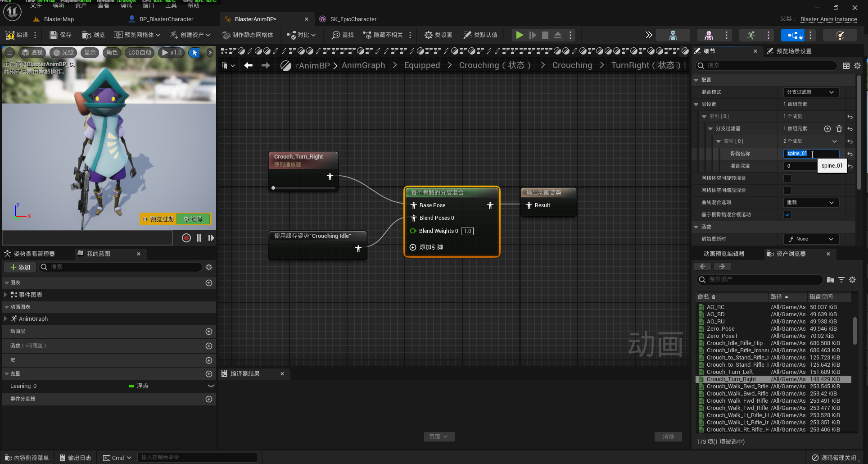Click the eject button in the toolbar
This screenshot has height=464, width=868.
558,35
